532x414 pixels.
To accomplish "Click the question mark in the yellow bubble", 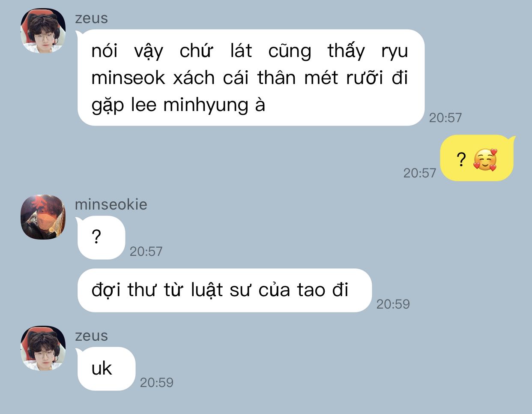I will pyautogui.click(x=461, y=160).
